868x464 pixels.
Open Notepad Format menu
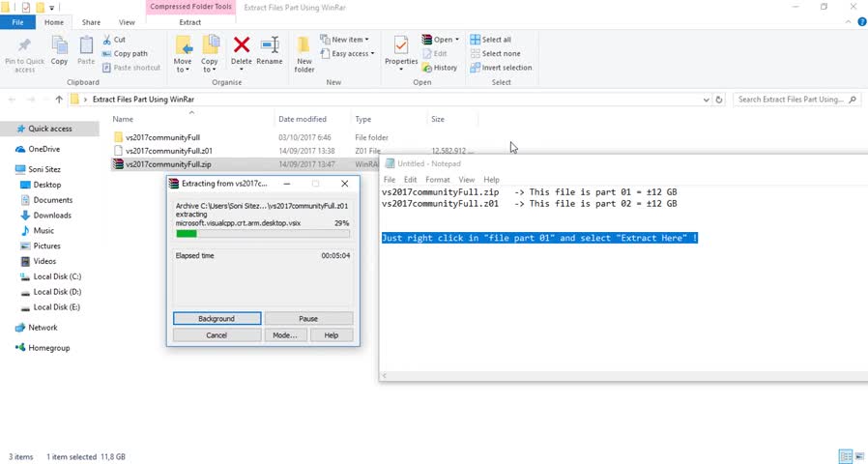(437, 180)
